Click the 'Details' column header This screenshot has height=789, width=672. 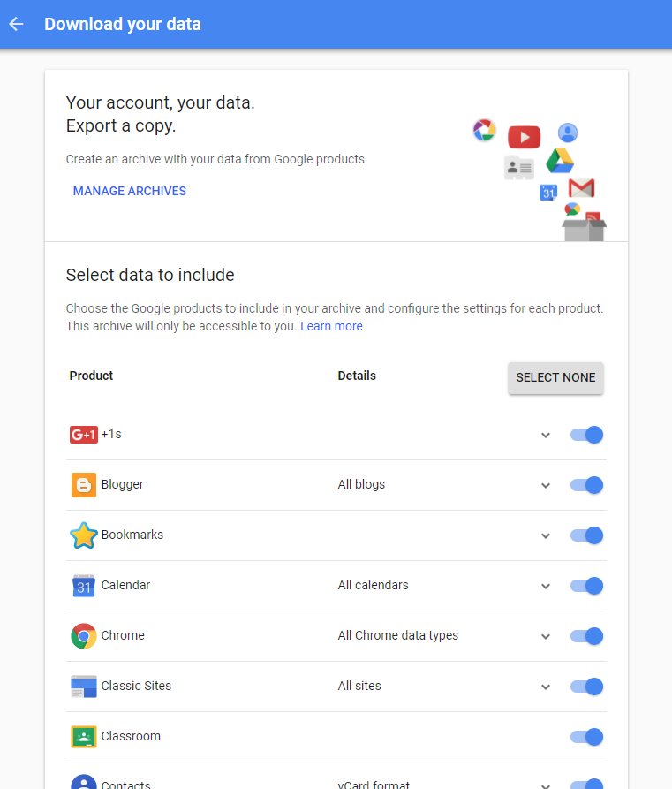357,376
